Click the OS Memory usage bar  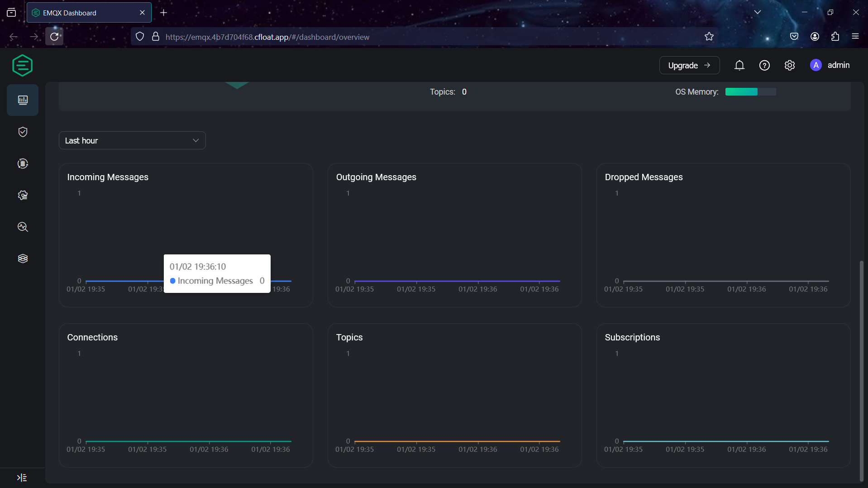(x=750, y=91)
